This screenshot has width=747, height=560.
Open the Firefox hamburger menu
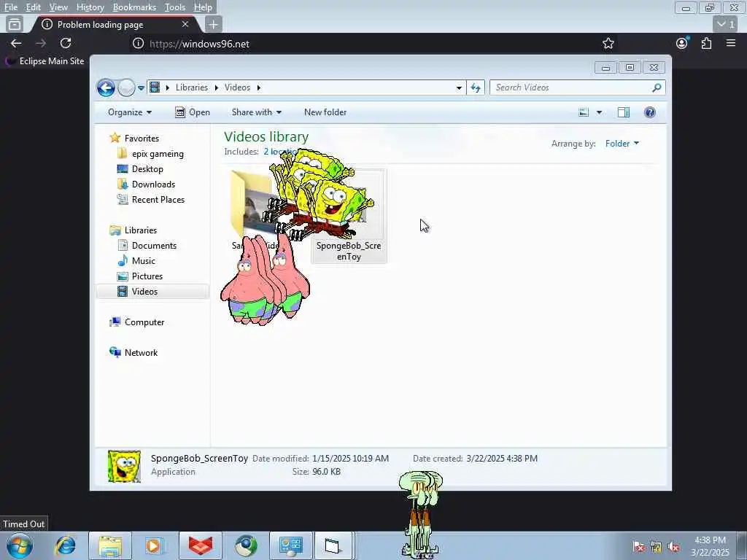pyautogui.click(x=731, y=43)
